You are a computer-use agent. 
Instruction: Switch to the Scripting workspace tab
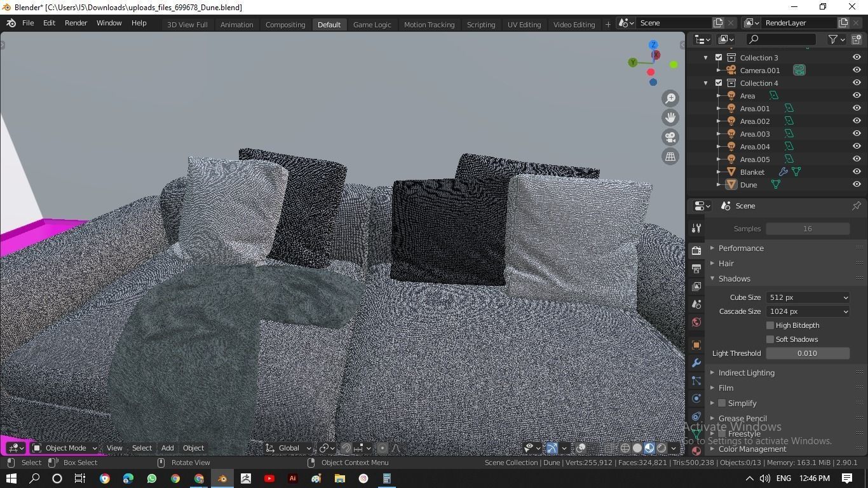tap(481, 24)
